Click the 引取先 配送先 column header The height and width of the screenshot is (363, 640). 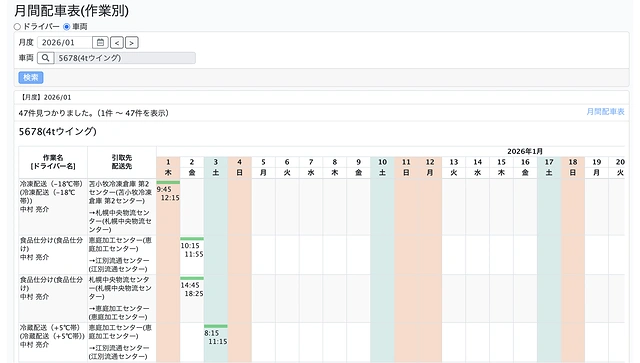pyautogui.click(x=122, y=162)
